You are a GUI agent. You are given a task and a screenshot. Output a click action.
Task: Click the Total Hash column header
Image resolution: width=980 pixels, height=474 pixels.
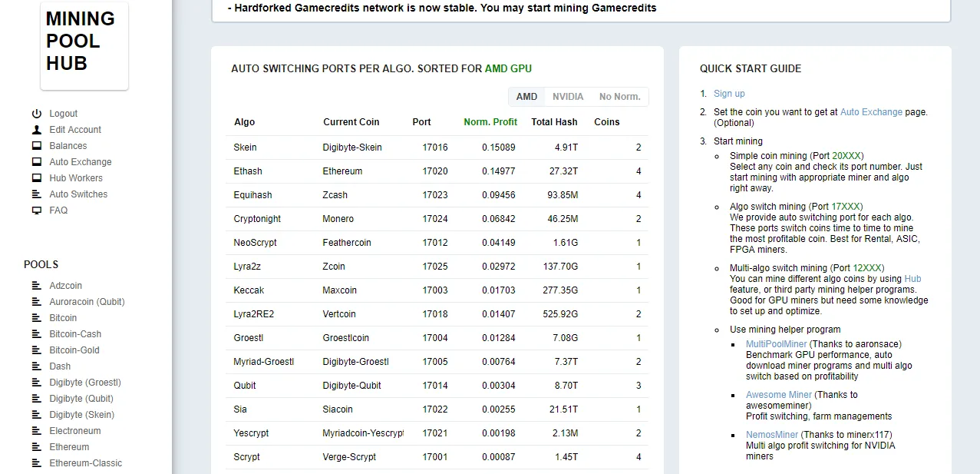click(x=554, y=122)
